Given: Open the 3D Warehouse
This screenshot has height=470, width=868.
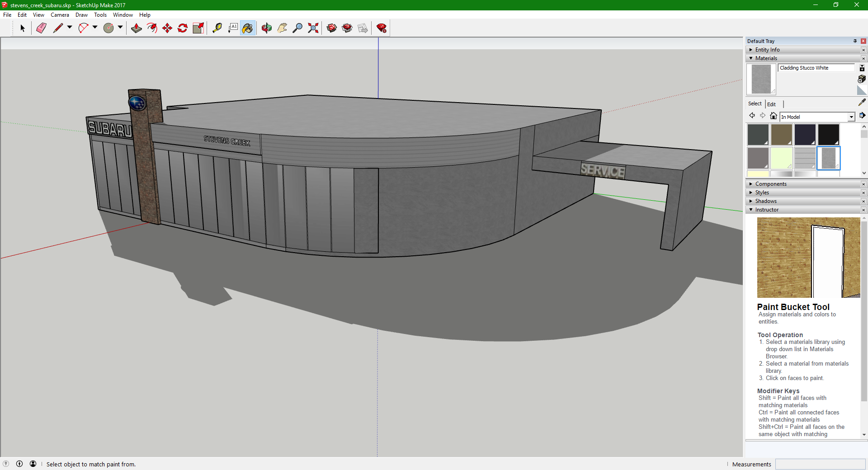Looking at the screenshot, I should 332,28.
